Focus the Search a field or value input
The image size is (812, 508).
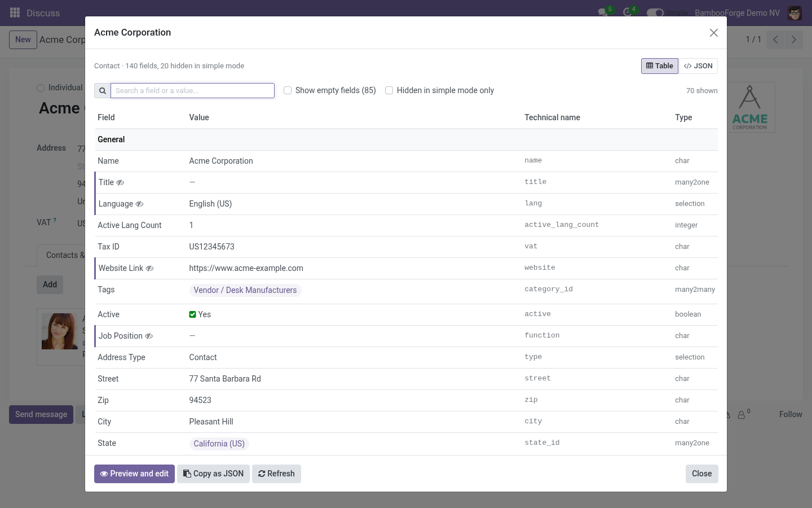[x=192, y=90]
